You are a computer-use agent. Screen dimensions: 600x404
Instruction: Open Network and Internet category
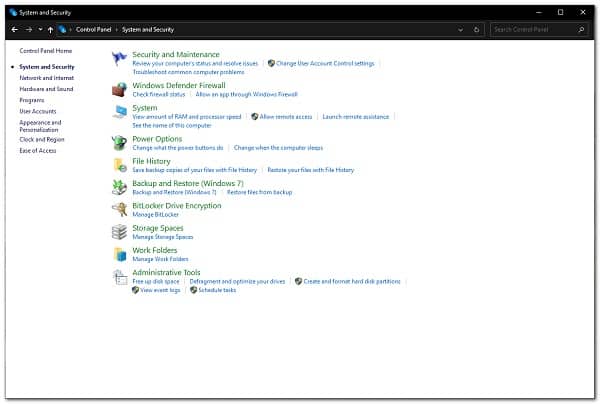pyautogui.click(x=47, y=78)
